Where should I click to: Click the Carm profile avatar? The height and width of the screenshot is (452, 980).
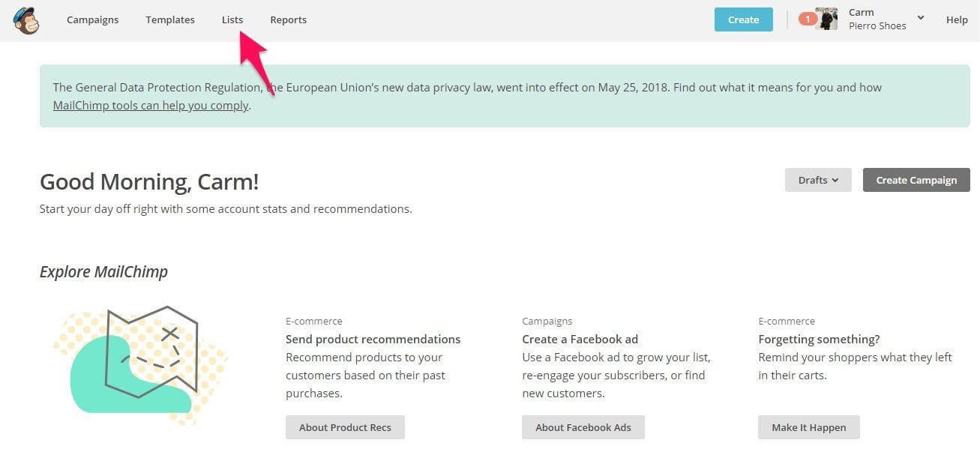(x=828, y=19)
